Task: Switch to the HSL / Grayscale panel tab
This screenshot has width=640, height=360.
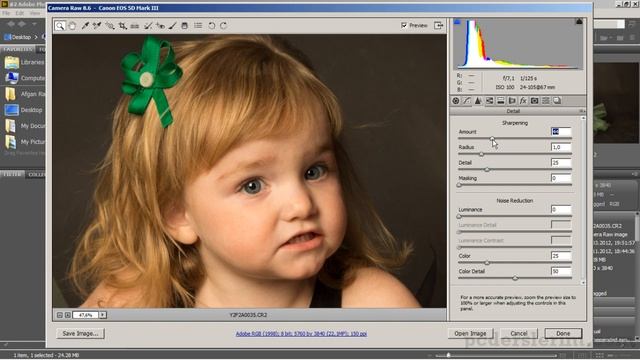Action: point(489,100)
